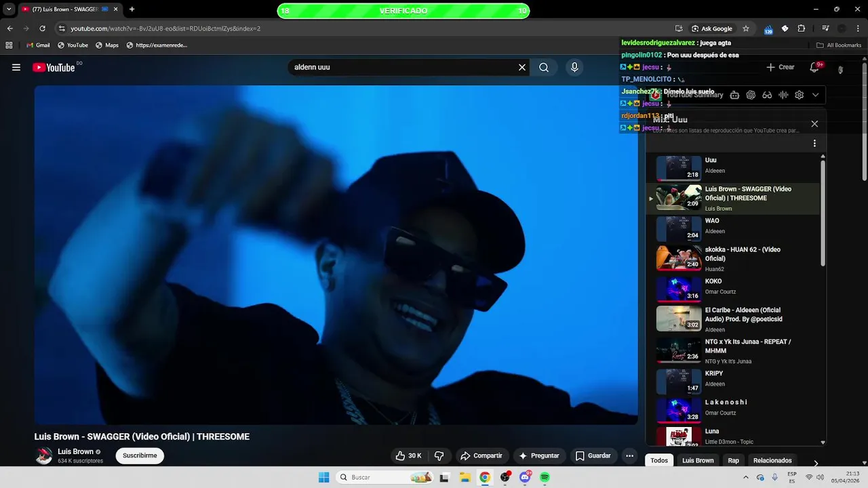Open Discord from the taskbar
The image size is (868, 488).
pos(525,477)
